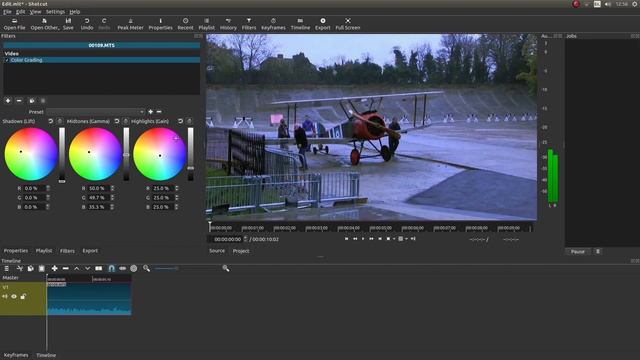Show the History panel
Screen dimensions: 640x360
228,24
